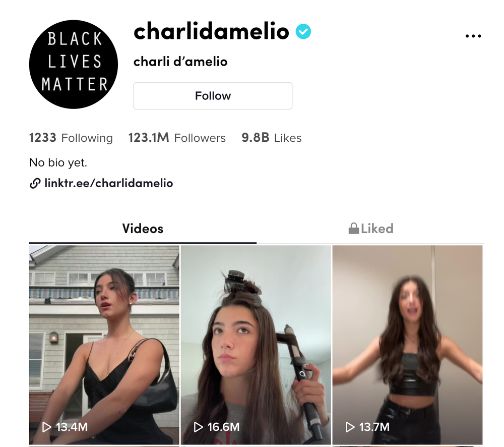Click the blue verified badge icon
The height and width of the screenshot is (447, 504).
point(303,32)
